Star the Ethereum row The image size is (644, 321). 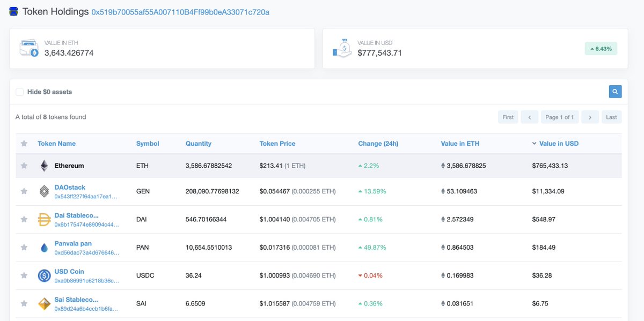coord(24,166)
